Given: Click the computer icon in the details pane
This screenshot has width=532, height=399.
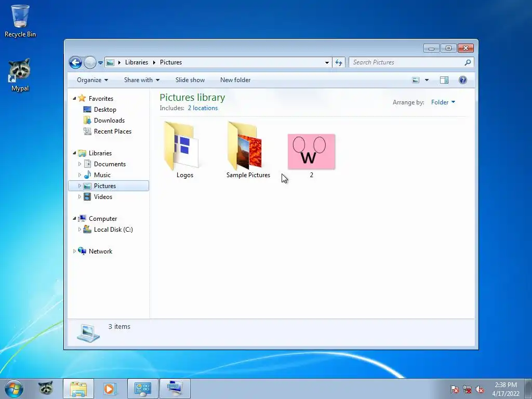Looking at the screenshot, I should [88, 333].
